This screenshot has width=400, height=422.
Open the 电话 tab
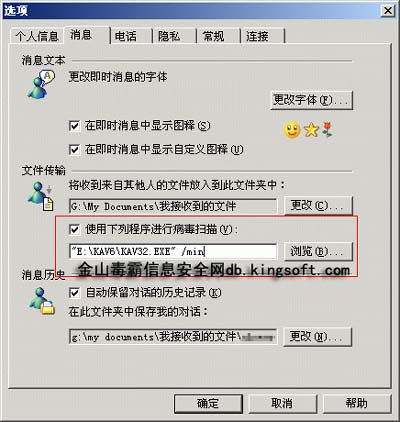point(131,36)
